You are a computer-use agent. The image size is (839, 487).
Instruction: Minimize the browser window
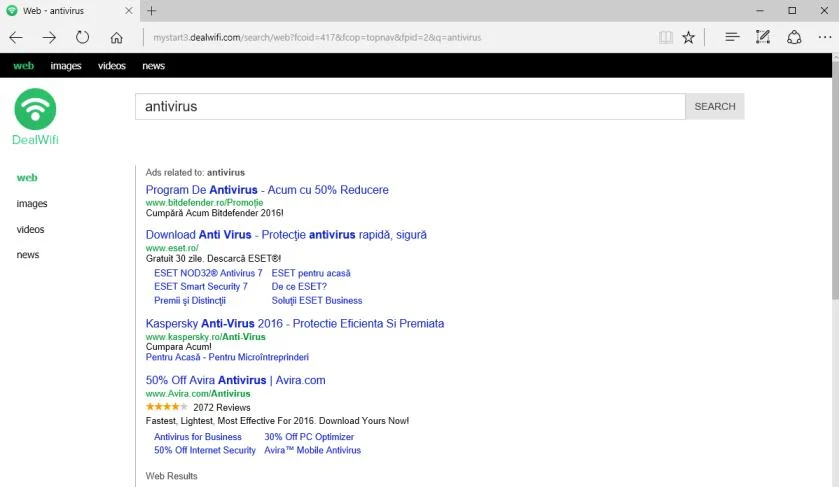(x=760, y=11)
